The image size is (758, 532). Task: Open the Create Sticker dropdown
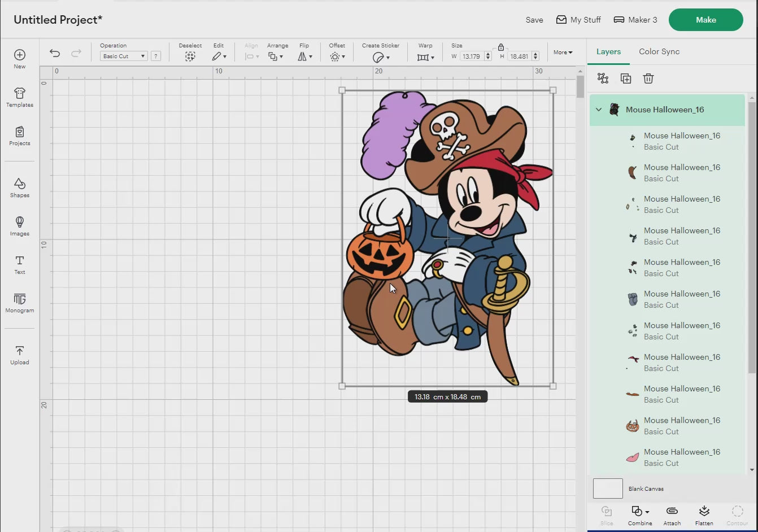coord(381,57)
